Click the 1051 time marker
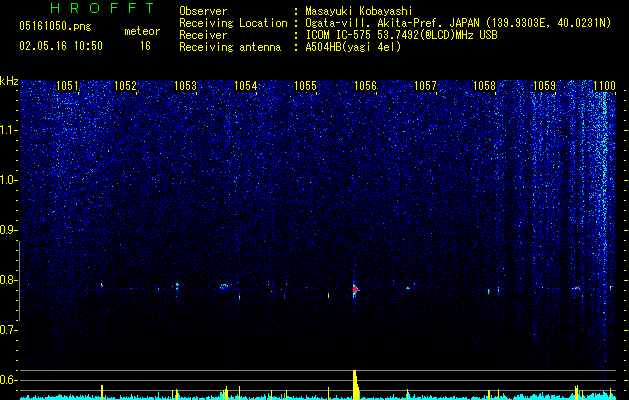 (x=67, y=86)
